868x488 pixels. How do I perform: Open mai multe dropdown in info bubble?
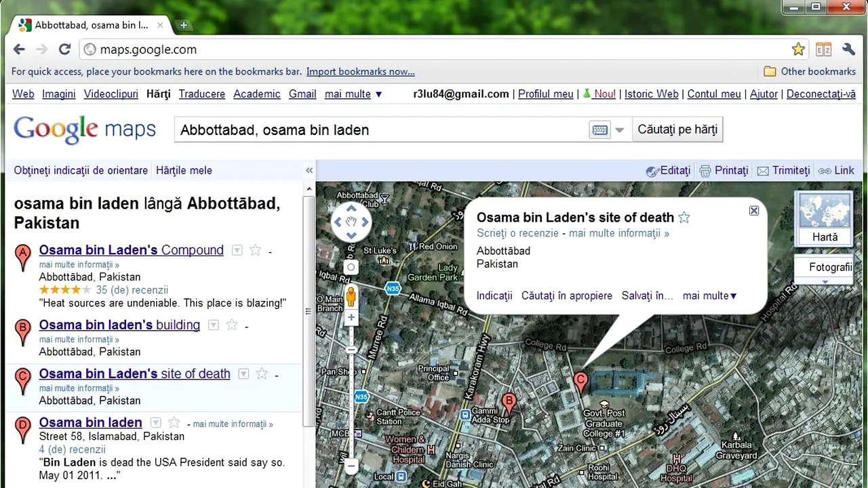click(x=710, y=296)
